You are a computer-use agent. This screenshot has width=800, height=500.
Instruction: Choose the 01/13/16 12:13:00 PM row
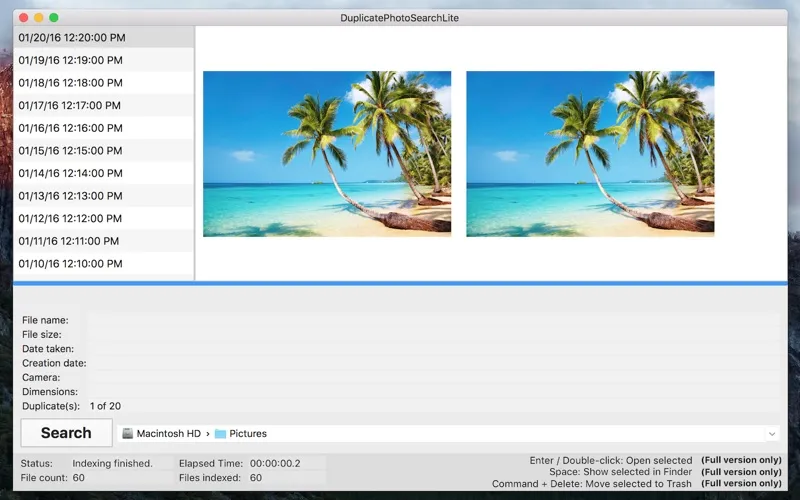[x=70, y=196]
